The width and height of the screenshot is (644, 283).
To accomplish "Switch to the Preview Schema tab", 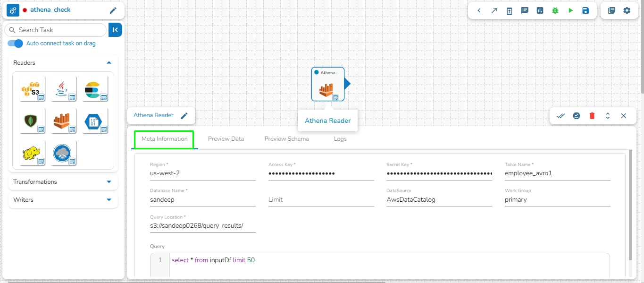I will coord(287,139).
